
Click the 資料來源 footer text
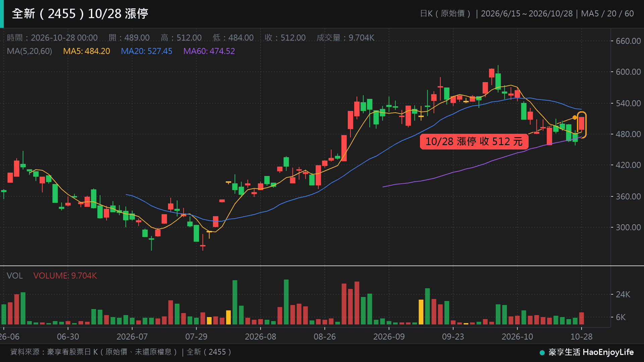(121, 352)
